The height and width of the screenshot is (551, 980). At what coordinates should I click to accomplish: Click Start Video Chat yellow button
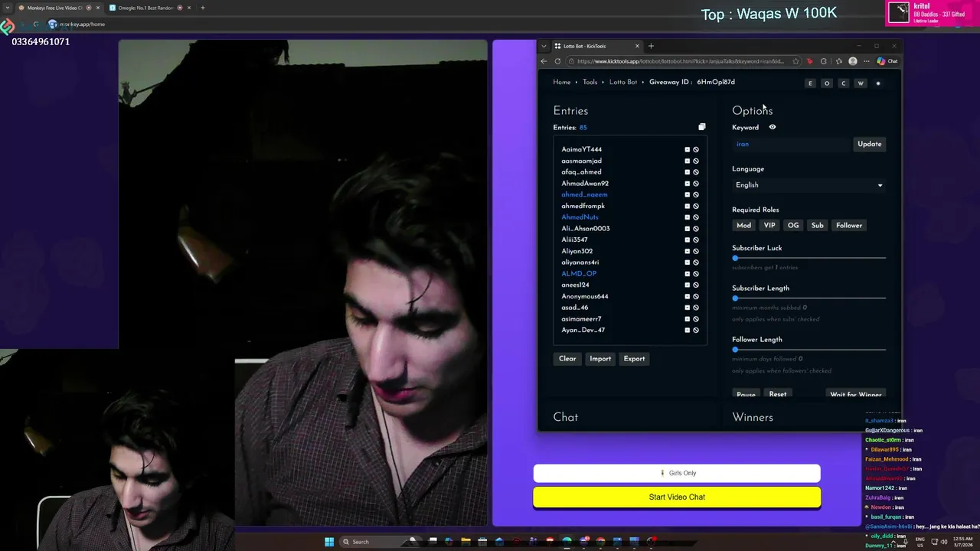coord(677,497)
